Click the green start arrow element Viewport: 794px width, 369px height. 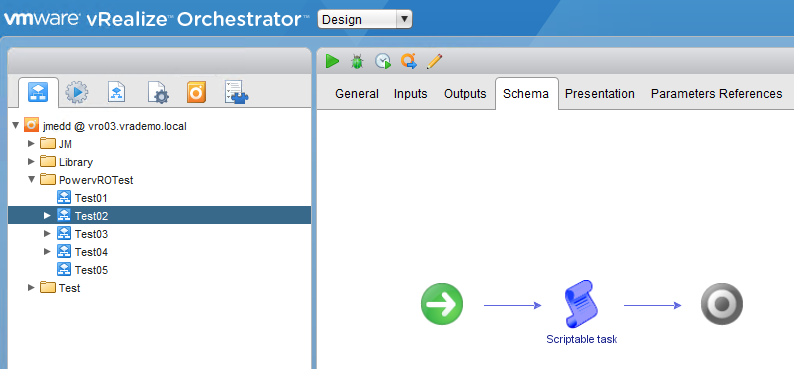(x=442, y=304)
